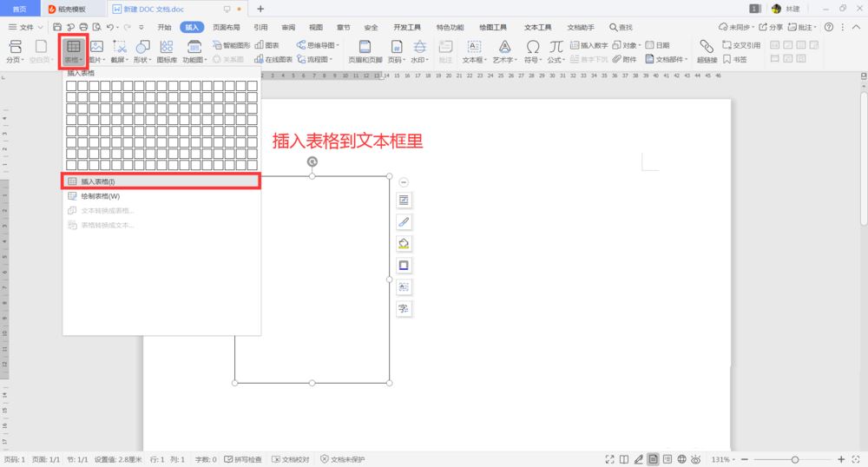Click the Undo arrow icon
Screen dimensions: 868x467
tap(110, 27)
